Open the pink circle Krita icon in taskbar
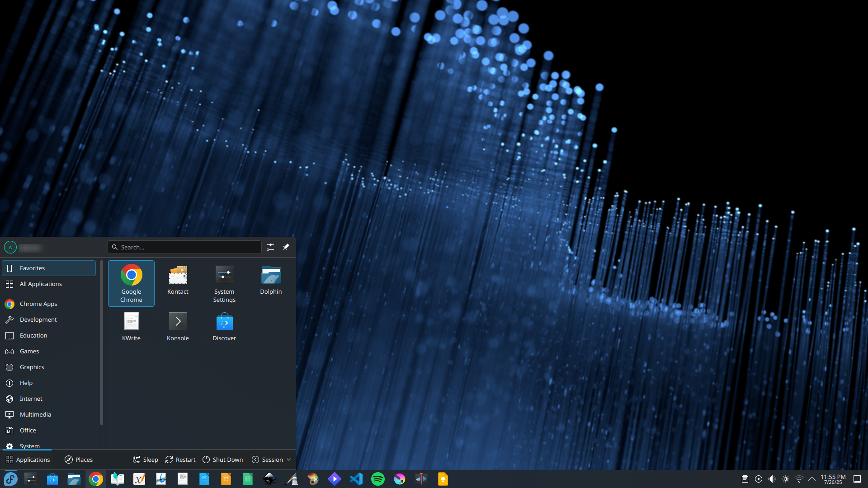The width and height of the screenshot is (868, 488). point(400,479)
